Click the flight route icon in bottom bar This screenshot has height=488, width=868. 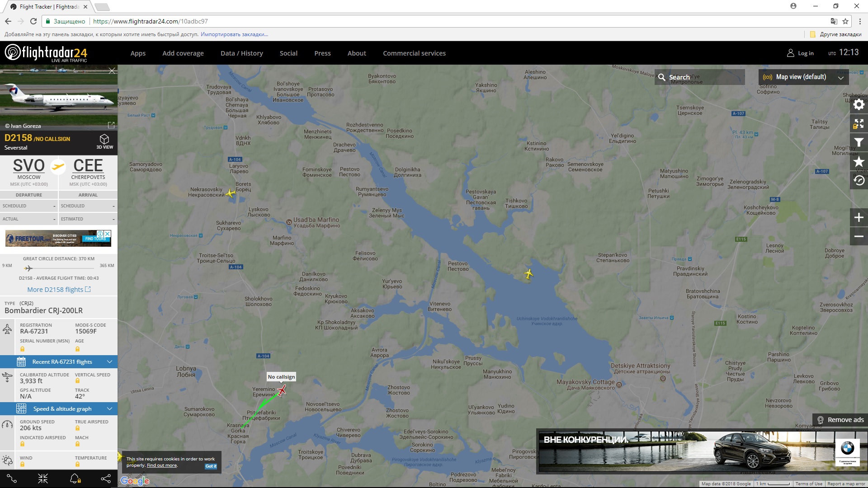coord(12,479)
